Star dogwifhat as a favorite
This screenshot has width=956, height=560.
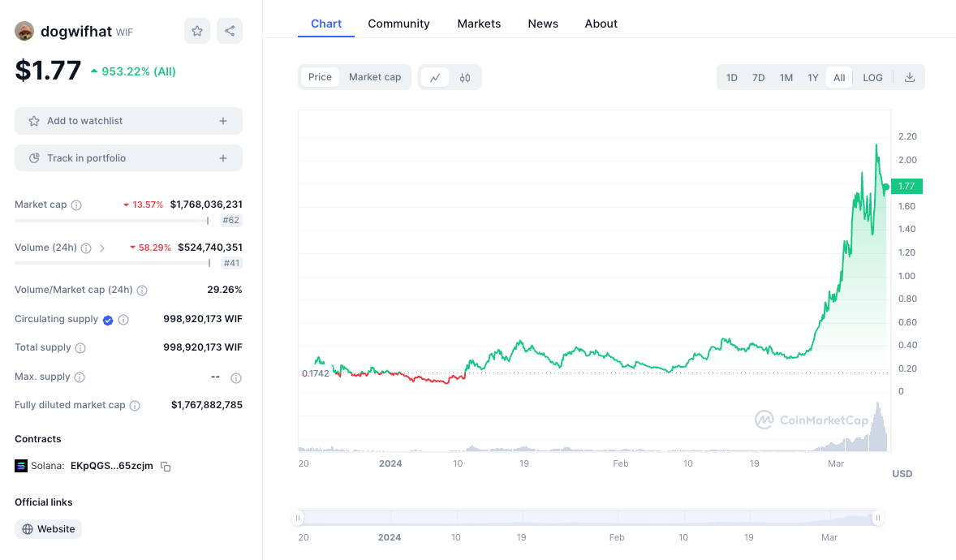(197, 31)
